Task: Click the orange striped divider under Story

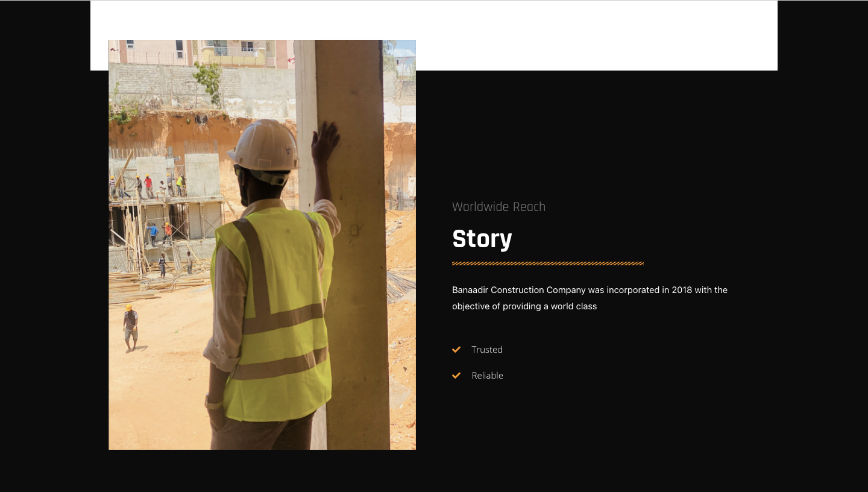Action: click(547, 263)
